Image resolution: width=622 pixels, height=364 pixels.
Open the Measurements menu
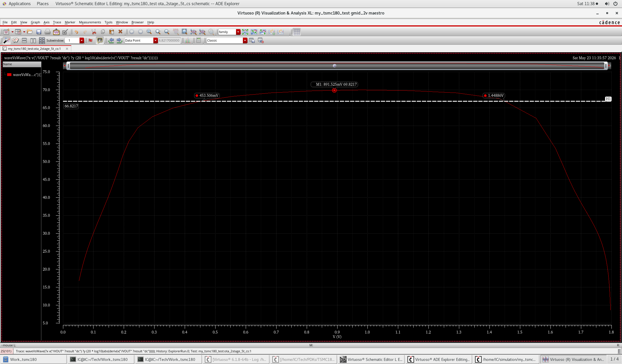[x=90, y=22]
